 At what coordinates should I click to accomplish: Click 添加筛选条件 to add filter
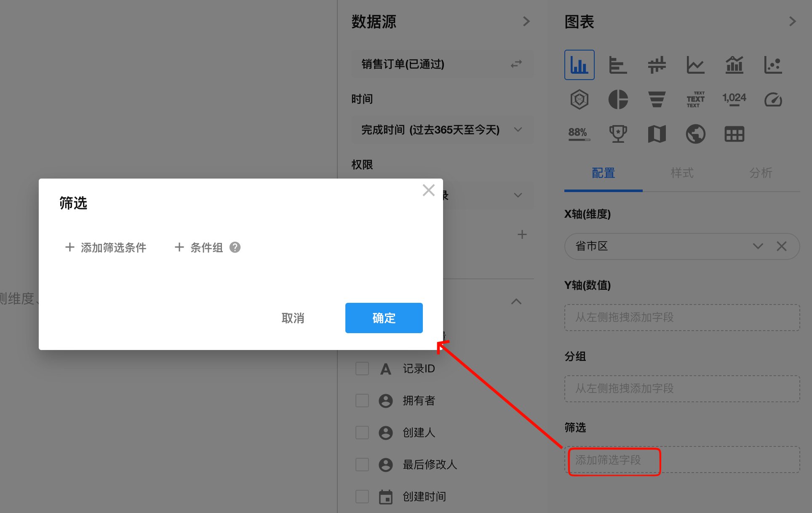pos(106,248)
